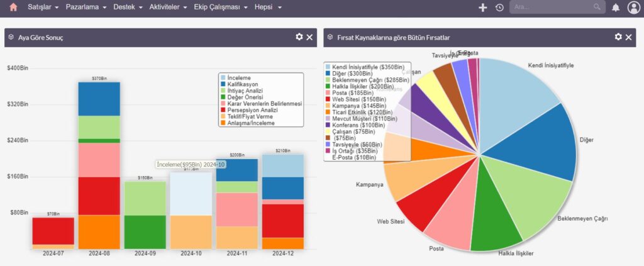Click Web Sitesi ($150Bin) legend entry
Screen dimensions: 644x266
tap(356, 99)
